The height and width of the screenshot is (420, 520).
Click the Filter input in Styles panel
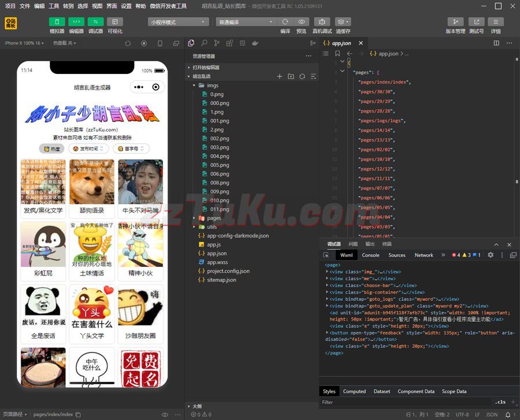404,402
